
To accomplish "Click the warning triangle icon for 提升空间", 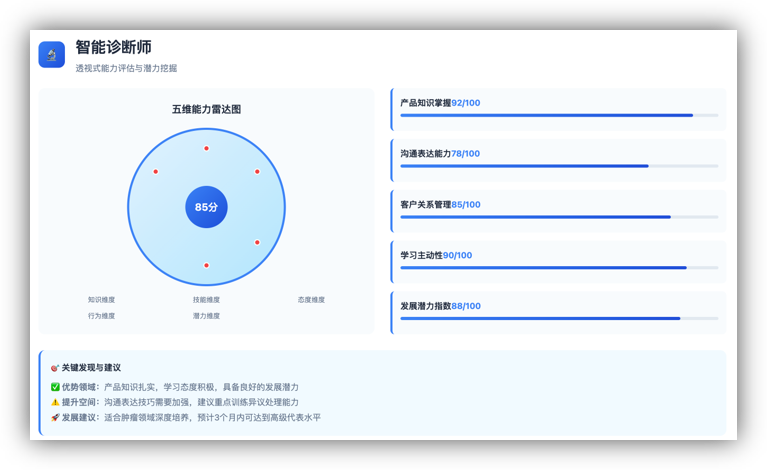I will [x=55, y=402].
